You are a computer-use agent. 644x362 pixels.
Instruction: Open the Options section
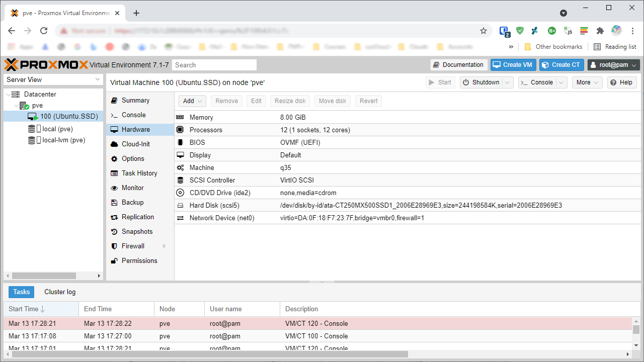click(x=140, y=158)
